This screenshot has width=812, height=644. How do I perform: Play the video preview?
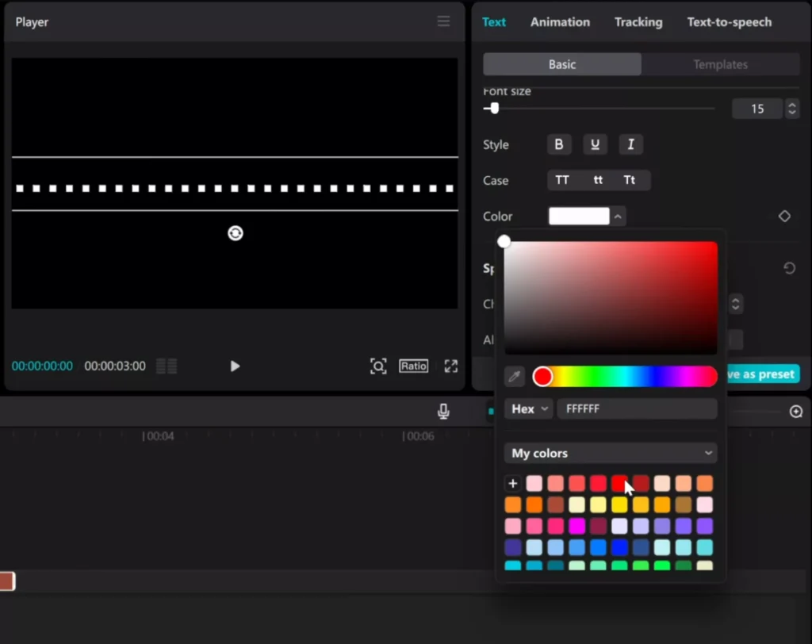[x=235, y=366]
